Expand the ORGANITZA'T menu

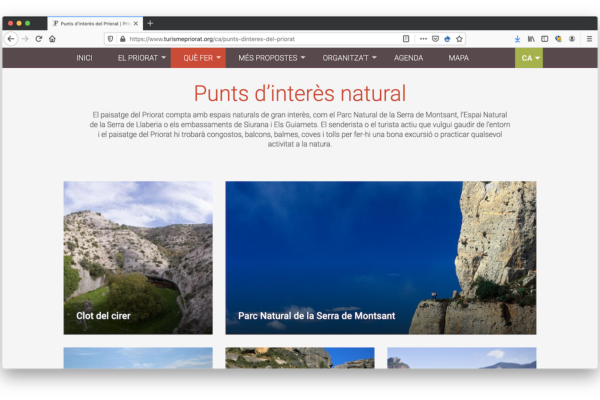(x=342, y=58)
